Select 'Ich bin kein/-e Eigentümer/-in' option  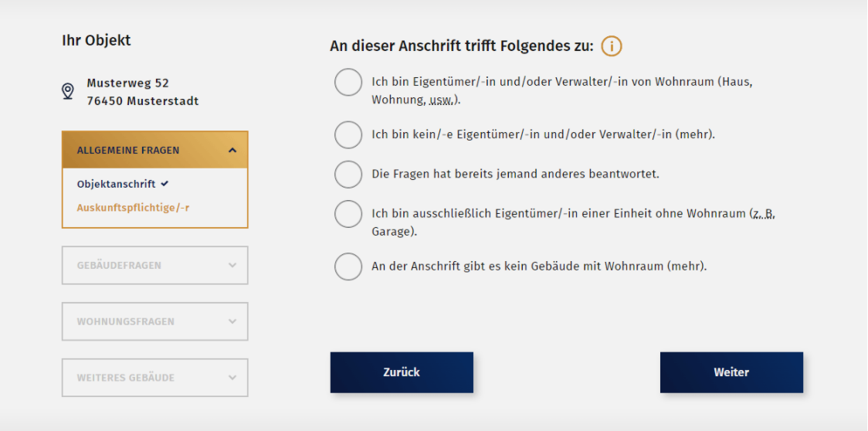[348, 134]
